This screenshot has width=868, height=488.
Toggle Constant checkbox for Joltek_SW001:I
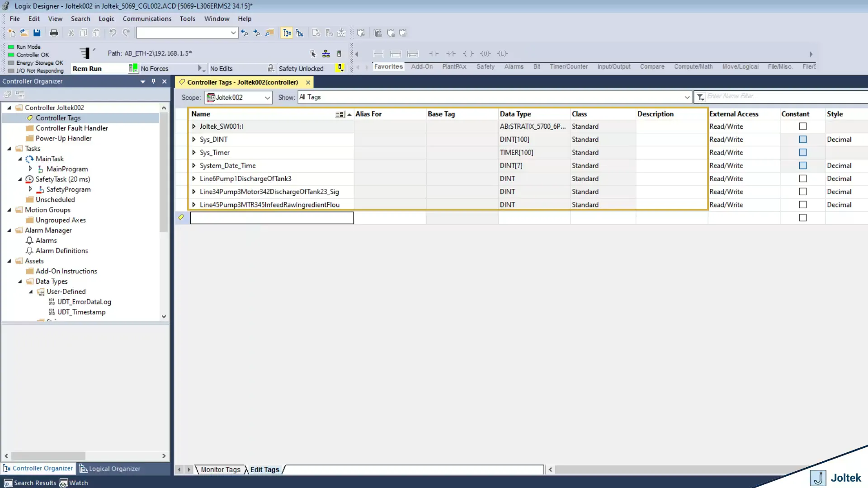[803, 127]
